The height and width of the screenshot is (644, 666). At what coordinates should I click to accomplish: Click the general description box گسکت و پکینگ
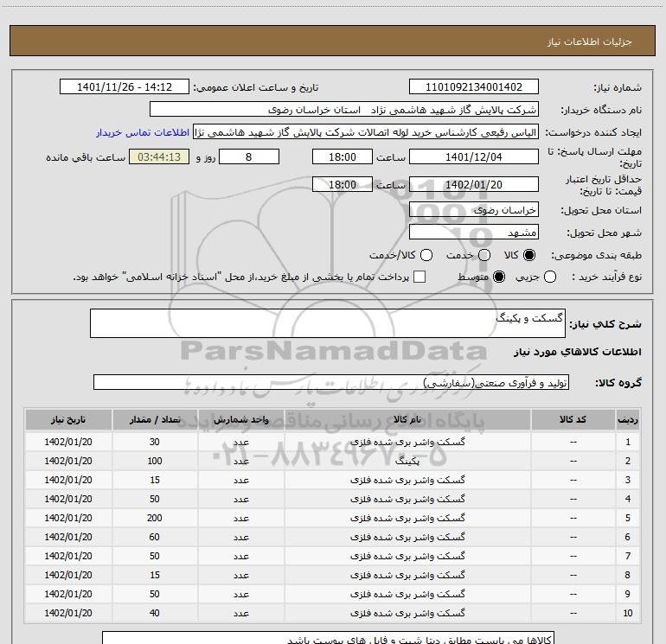click(x=328, y=323)
